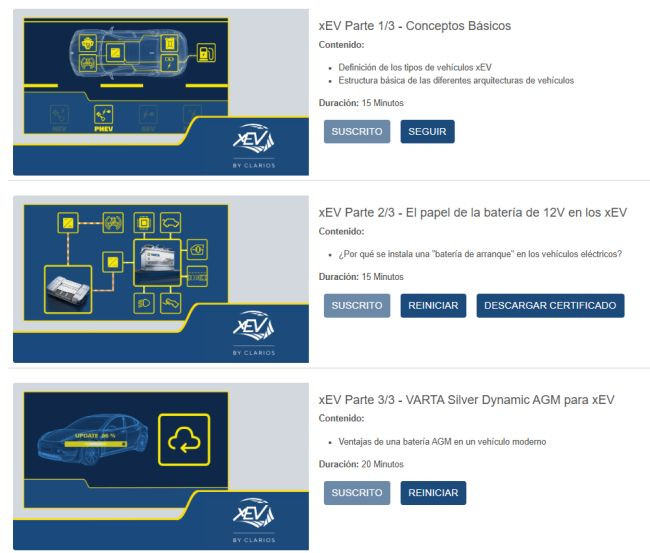Viewport: 650px width, 553px height.
Task: Click SUSCRITO button for xEV Parte 3/3
Action: 357,492
